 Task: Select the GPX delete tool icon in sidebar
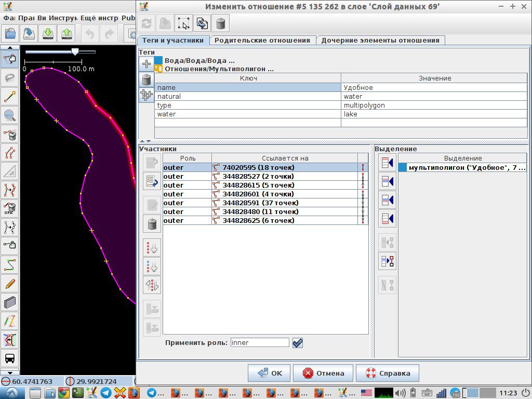[10, 209]
